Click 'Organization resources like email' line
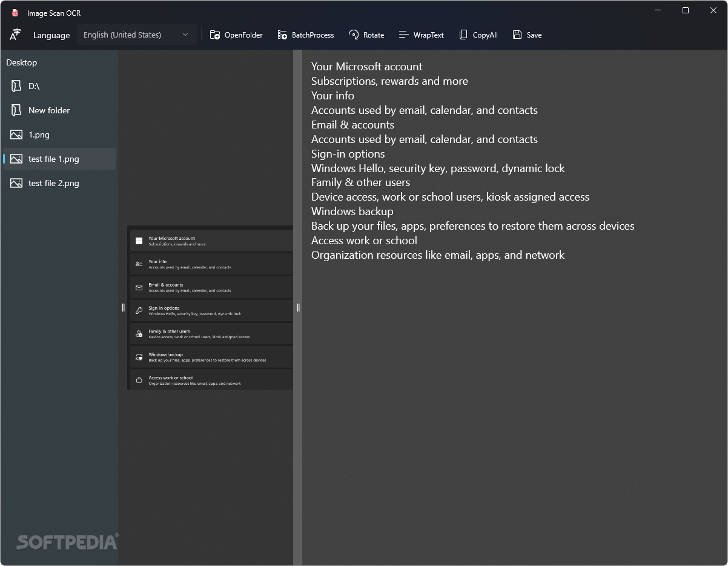Viewport: 728px width, 566px height. (x=438, y=255)
